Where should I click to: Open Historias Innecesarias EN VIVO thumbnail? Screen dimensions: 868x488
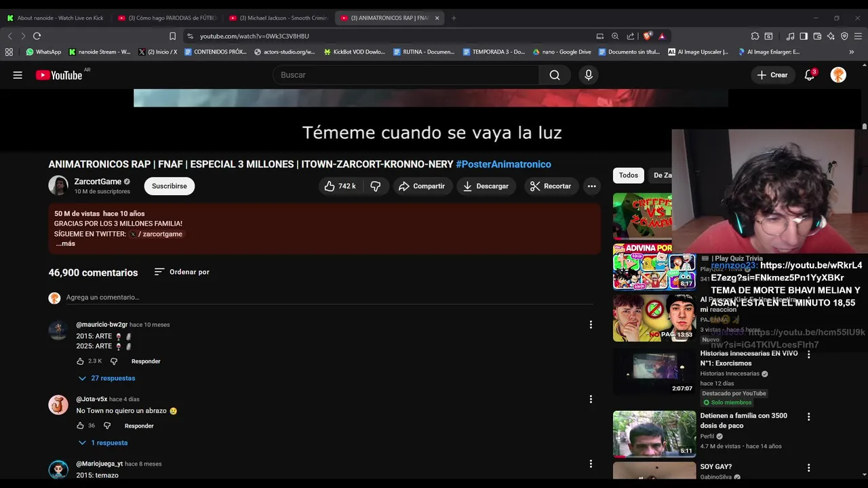coord(654,371)
